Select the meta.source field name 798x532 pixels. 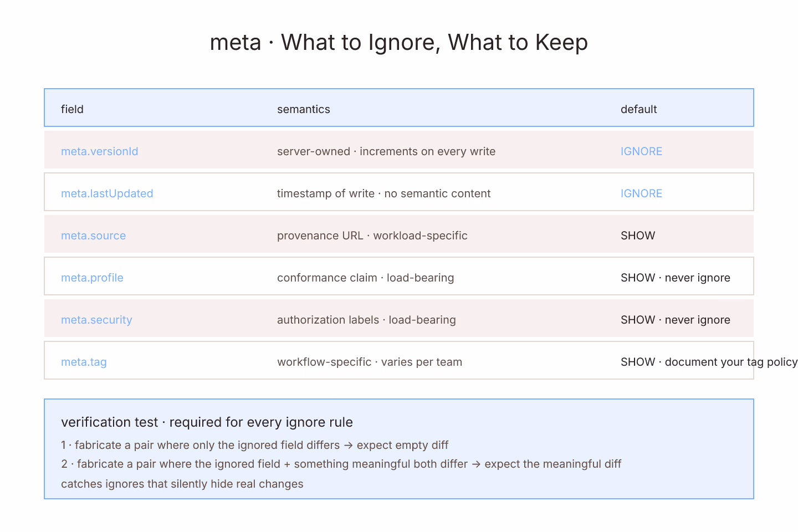click(x=93, y=236)
